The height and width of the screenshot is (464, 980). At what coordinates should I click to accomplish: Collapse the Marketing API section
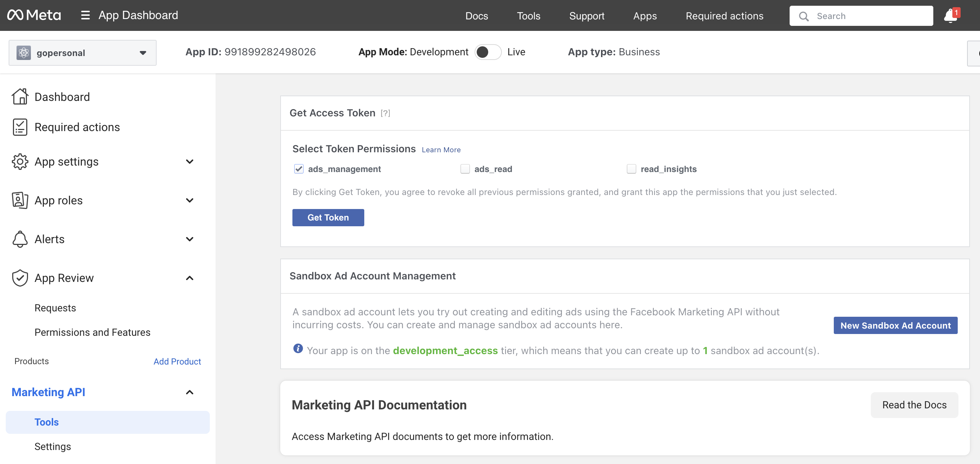pyautogui.click(x=189, y=392)
